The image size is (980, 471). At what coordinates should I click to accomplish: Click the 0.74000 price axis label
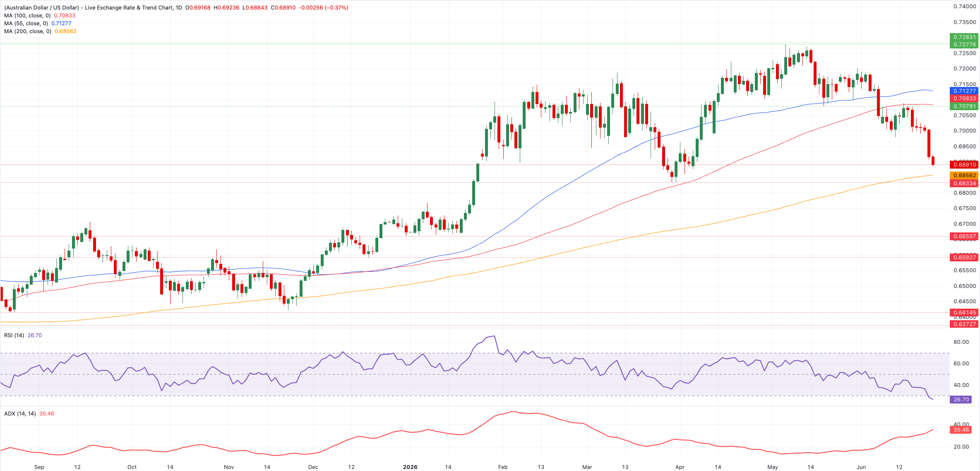(x=964, y=6)
